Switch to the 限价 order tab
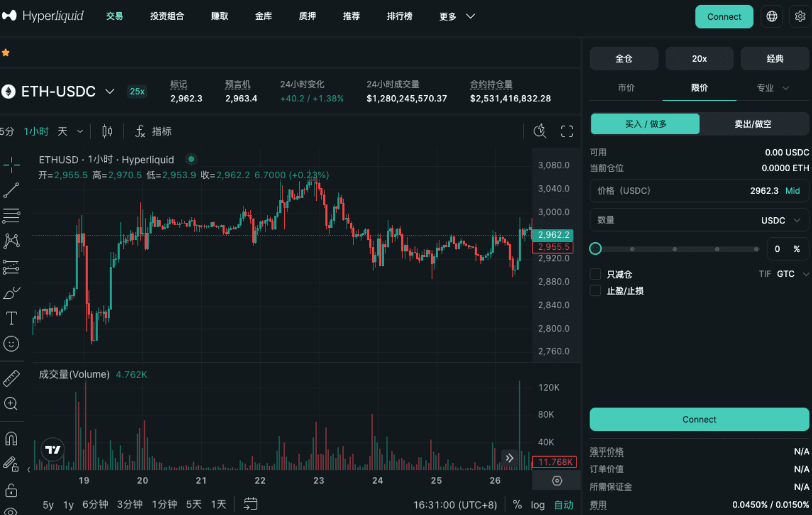The image size is (812, 515). coord(699,87)
